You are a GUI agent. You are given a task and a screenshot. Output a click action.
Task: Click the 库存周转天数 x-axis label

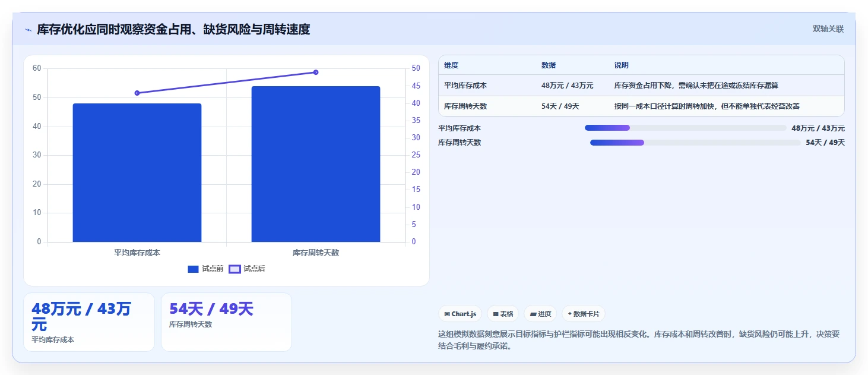click(x=316, y=253)
